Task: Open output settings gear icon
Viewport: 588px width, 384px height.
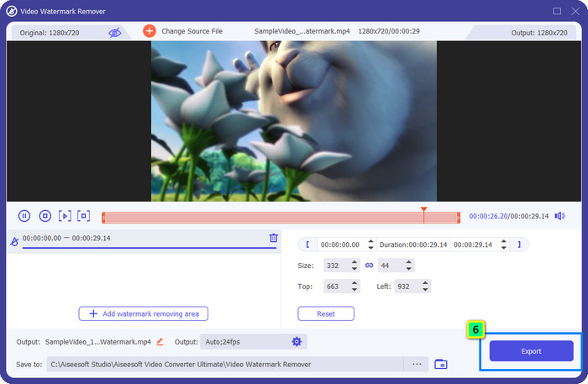Action: (297, 342)
